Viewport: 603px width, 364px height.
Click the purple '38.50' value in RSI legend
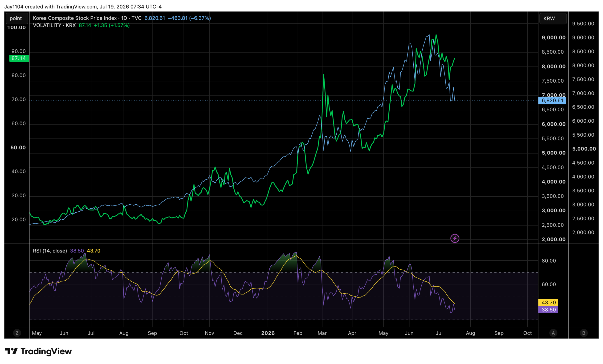pos(77,251)
